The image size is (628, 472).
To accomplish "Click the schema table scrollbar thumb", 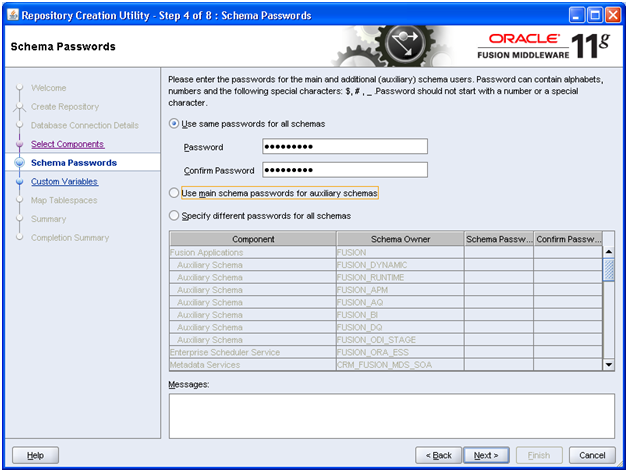I will pyautogui.click(x=609, y=270).
